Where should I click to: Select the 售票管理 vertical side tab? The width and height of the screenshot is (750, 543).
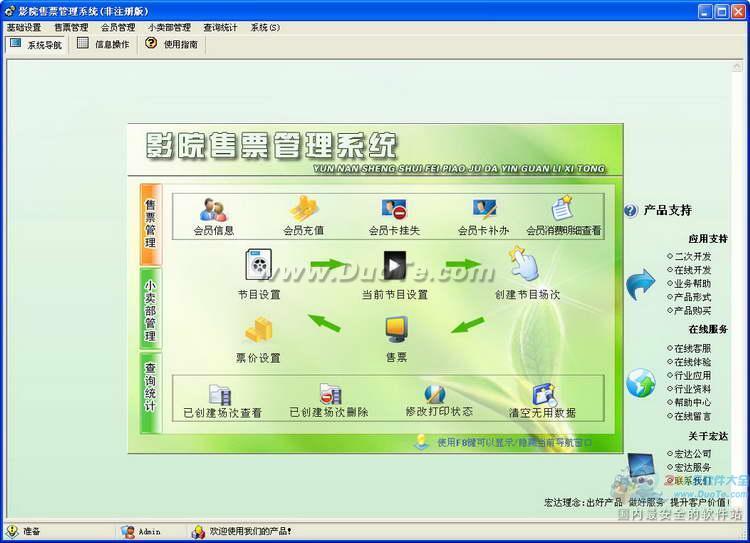(x=151, y=224)
